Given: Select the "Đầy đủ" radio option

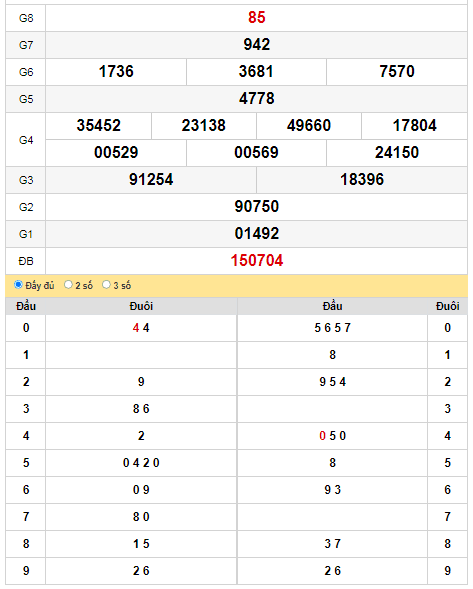Looking at the screenshot, I should click(x=18, y=285).
